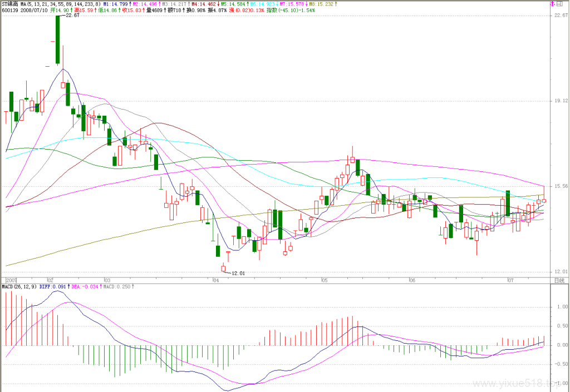
Task: Click the DEA:-0.034 value label
Action: pos(85,287)
